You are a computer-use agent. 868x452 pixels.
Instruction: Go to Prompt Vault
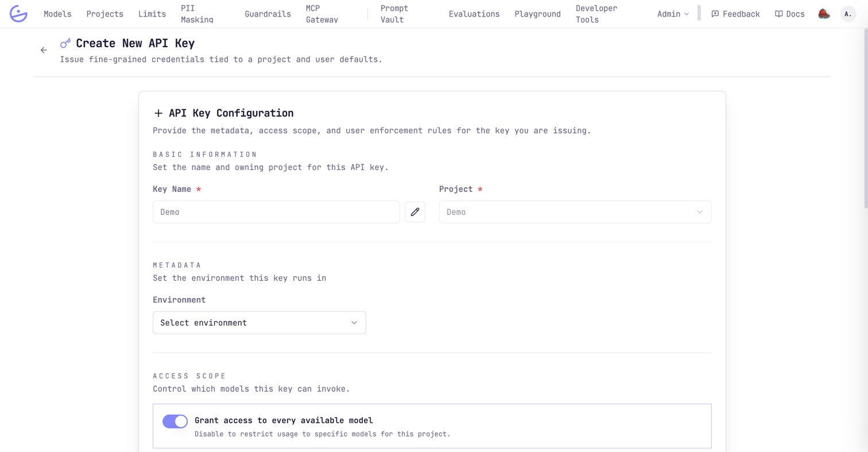(x=394, y=14)
